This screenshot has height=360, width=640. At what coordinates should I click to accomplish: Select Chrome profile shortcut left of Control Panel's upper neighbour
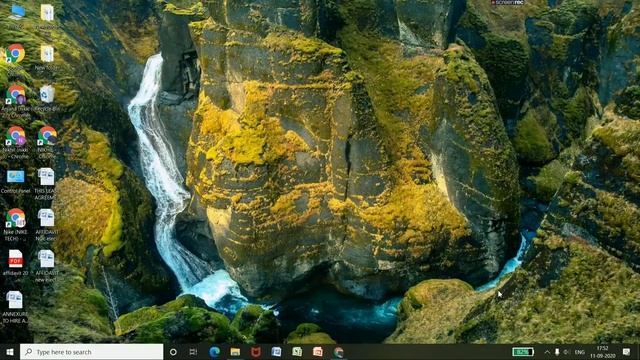[16, 141]
